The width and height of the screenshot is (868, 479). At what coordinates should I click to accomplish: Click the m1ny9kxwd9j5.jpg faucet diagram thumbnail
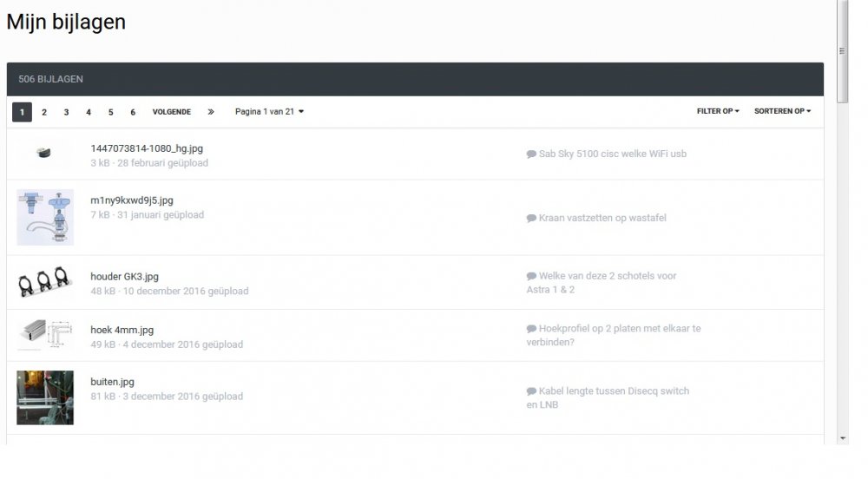click(45, 217)
